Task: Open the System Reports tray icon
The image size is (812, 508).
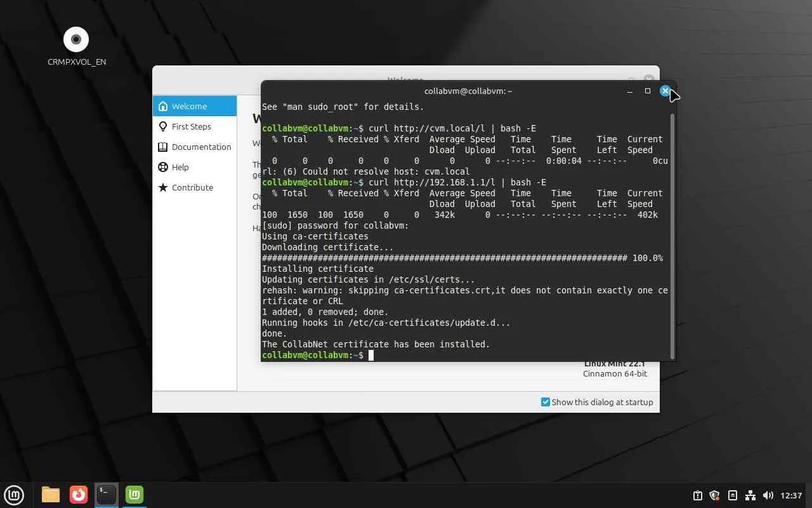Action: 697,495
